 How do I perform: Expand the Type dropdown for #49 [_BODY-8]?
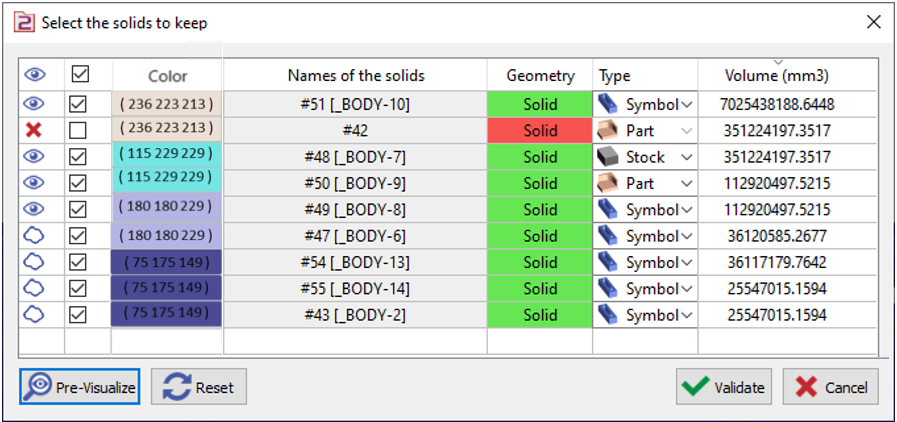click(x=686, y=210)
